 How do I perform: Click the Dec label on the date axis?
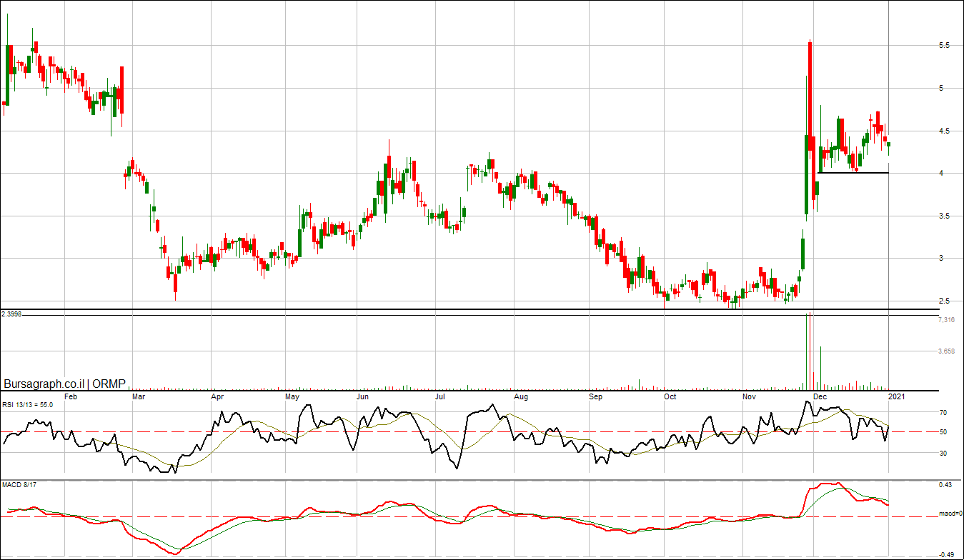[x=820, y=395]
